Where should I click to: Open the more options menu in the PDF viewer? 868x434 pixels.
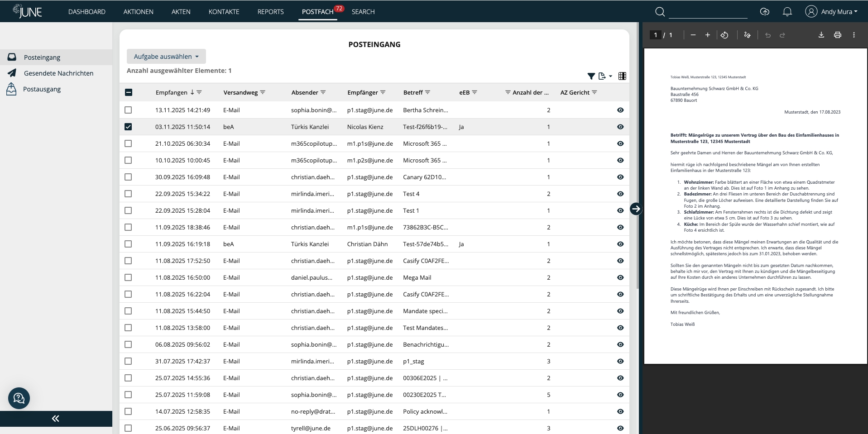(x=854, y=35)
